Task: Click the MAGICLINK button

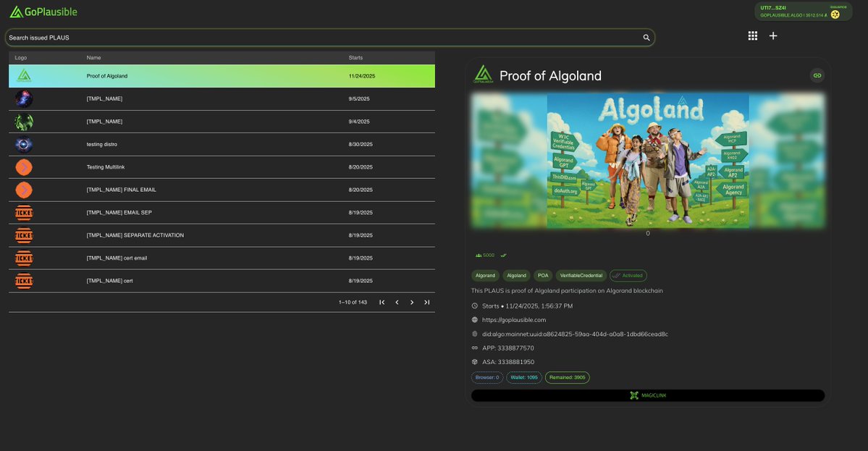Action: tap(648, 396)
